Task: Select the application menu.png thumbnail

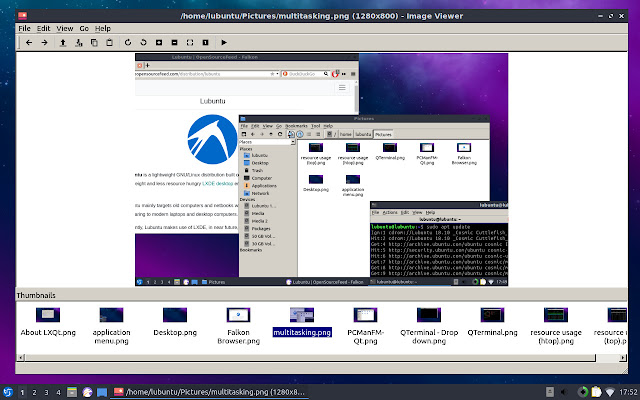Action: [111, 326]
